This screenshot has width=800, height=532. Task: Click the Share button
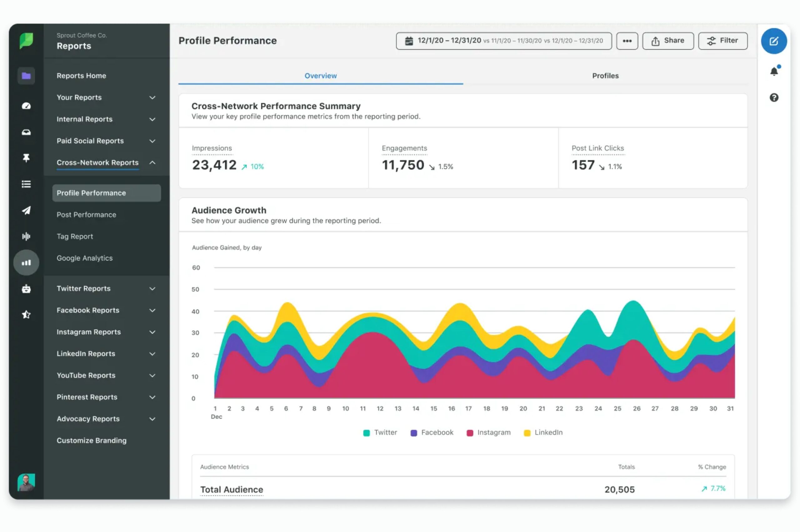click(667, 41)
